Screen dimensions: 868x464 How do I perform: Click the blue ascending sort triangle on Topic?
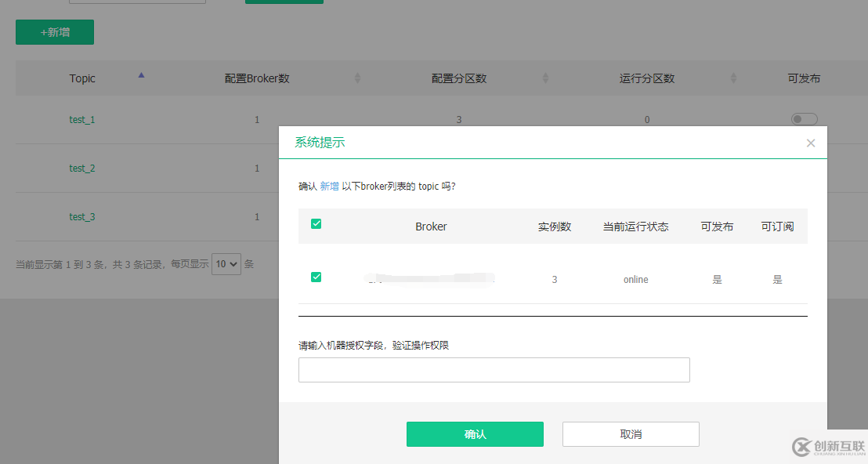click(x=140, y=74)
